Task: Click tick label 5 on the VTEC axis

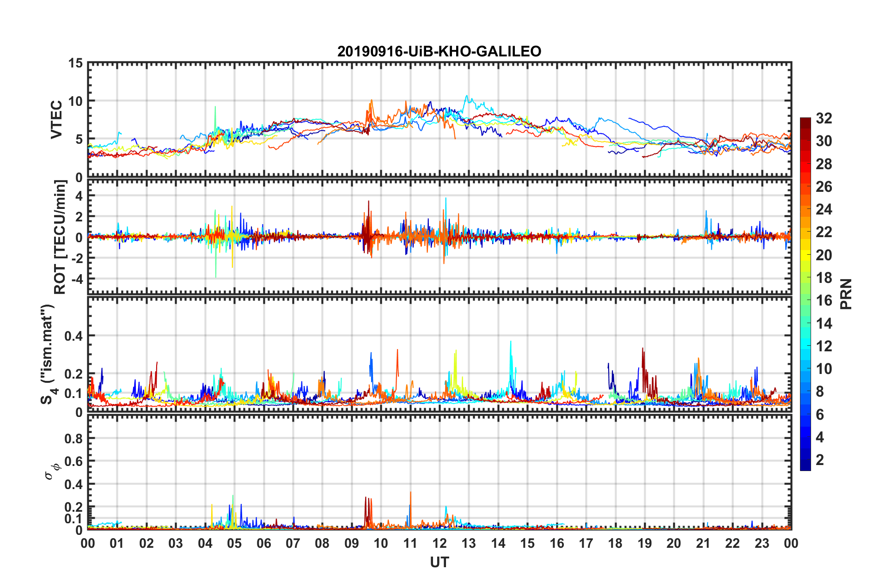Action: point(79,139)
